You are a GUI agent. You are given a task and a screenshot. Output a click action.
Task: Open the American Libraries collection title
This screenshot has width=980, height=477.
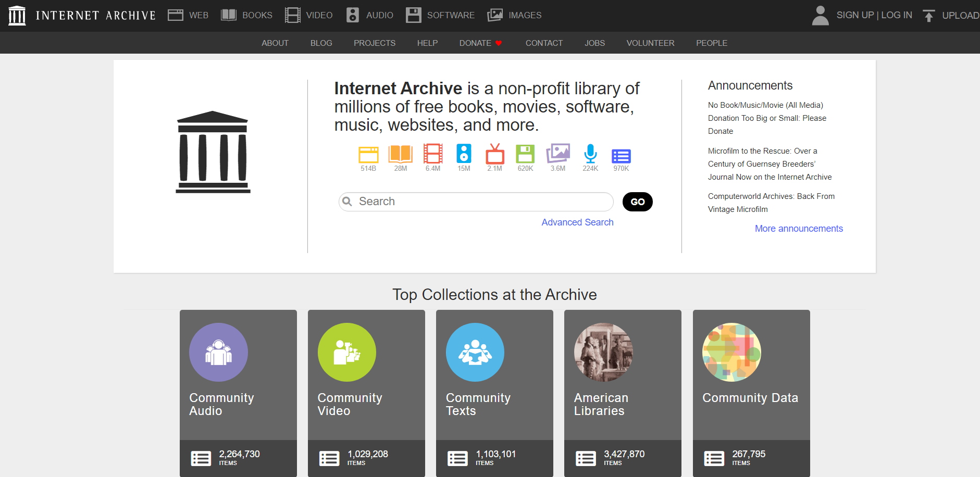(601, 404)
